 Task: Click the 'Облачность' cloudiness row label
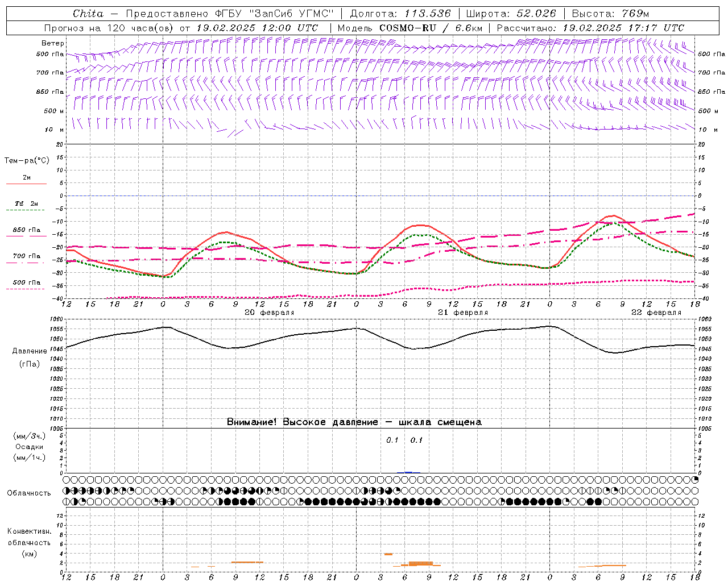pyautogui.click(x=29, y=493)
